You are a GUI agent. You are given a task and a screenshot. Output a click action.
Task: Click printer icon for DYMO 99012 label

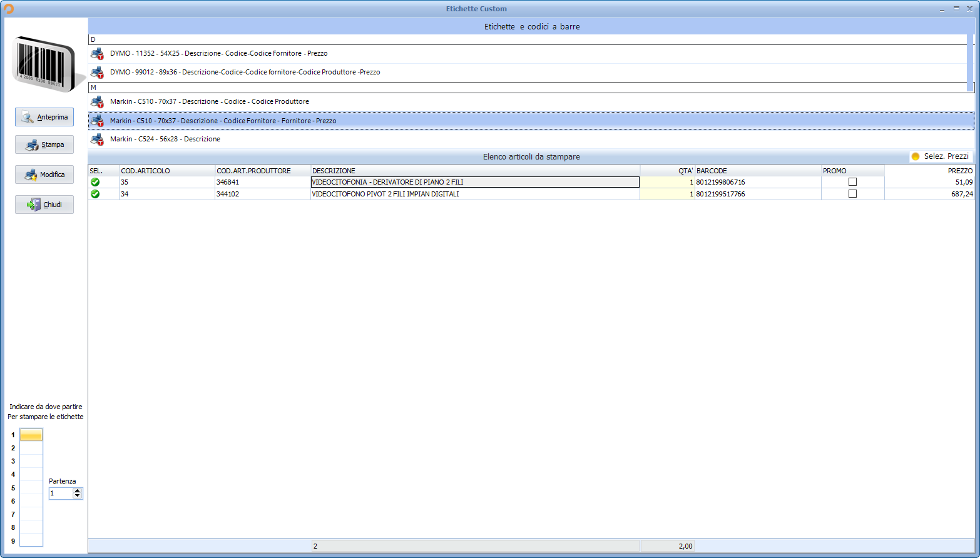click(x=97, y=73)
